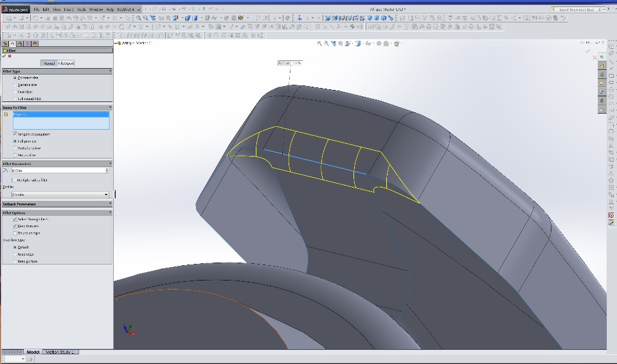Screen dimensions: 617x364
Task: Accept the fillet with the green checkmark
Action: (4, 56)
